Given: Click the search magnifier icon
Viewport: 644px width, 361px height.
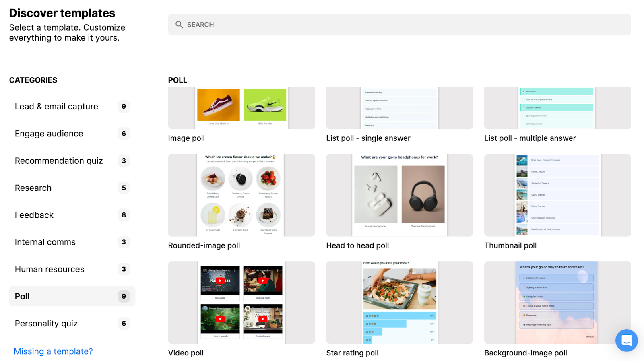Looking at the screenshot, I should [179, 25].
